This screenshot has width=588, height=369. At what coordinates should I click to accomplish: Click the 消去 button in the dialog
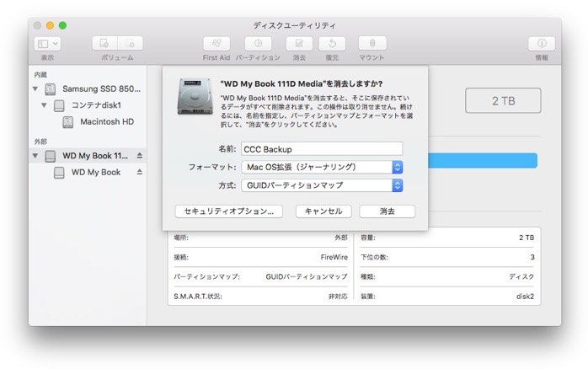pos(387,211)
